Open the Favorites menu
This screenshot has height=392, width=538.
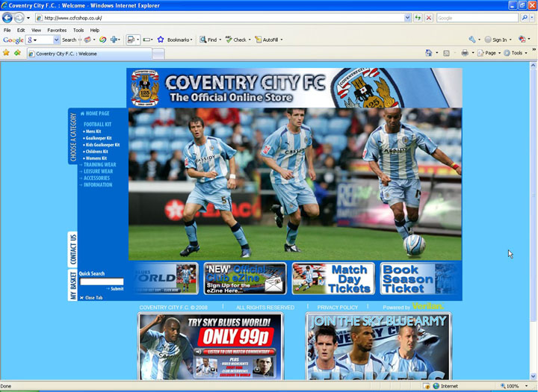pos(57,30)
